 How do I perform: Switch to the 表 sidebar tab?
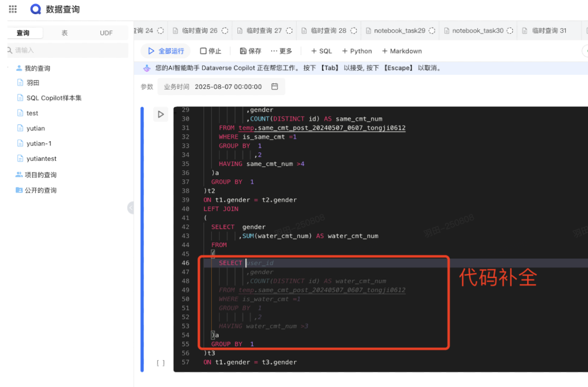point(64,33)
